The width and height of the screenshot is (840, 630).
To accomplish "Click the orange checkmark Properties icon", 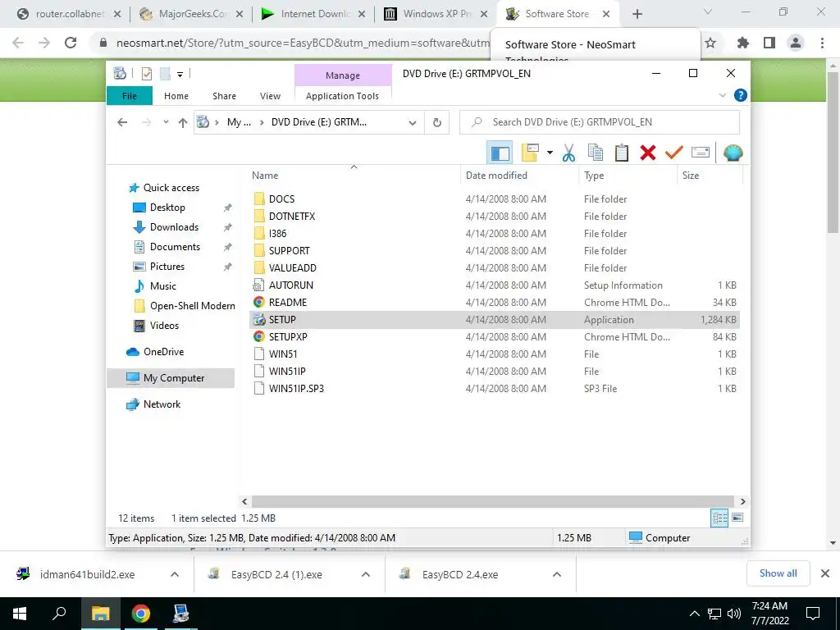I will [674, 153].
